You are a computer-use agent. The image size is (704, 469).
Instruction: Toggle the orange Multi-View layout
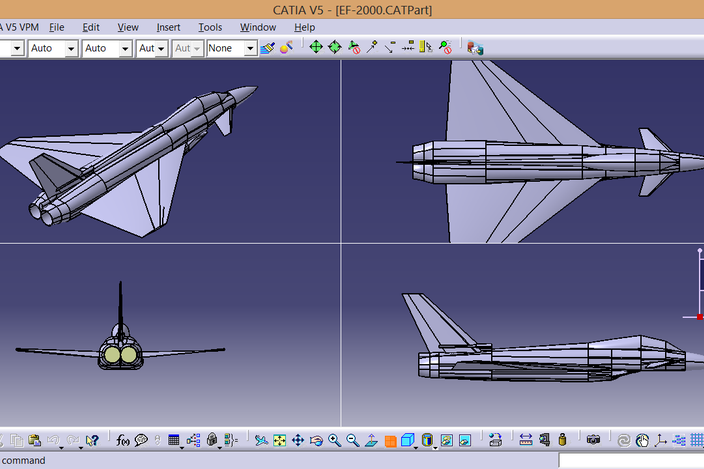point(390,441)
